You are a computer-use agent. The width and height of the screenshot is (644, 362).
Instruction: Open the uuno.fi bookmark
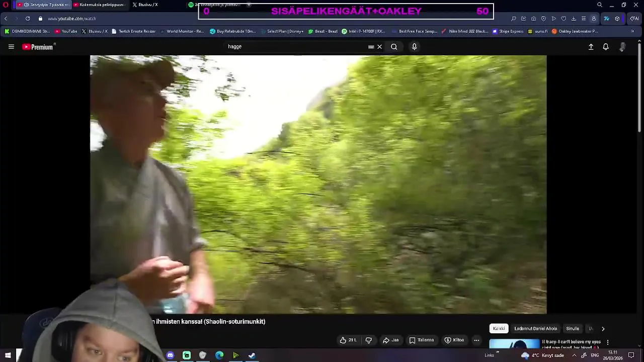pyautogui.click(x=537, y=31)
